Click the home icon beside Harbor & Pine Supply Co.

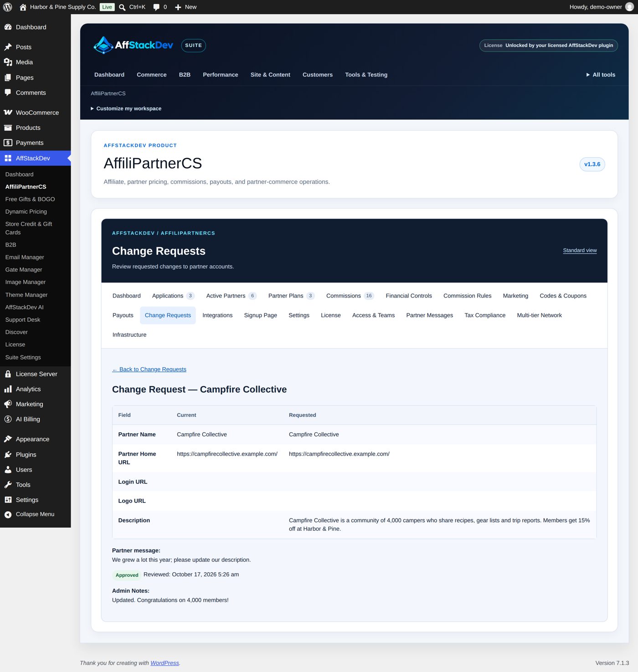pos(23,7)
